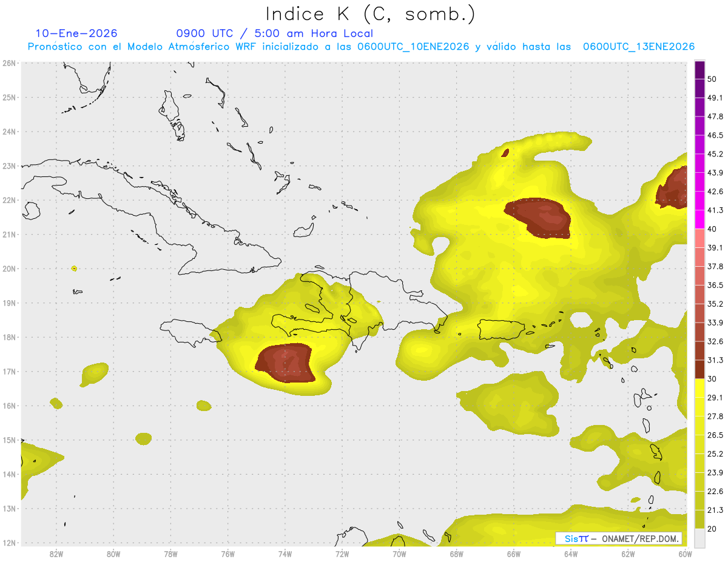Select the '10-Ene-2026' date label

[76, 33]
